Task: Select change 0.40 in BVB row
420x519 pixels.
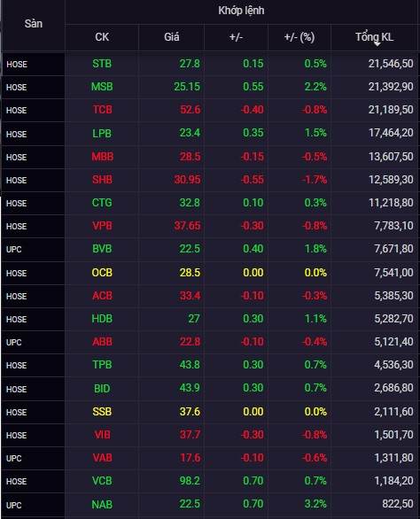Action: (253, 249)
